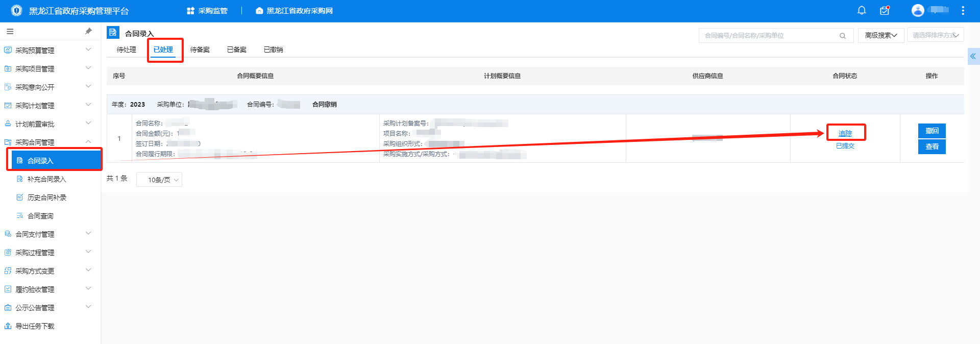Expand 采购预算管理 menu chevron
This screenshot has height=344, width=980.
coord(88,50)
